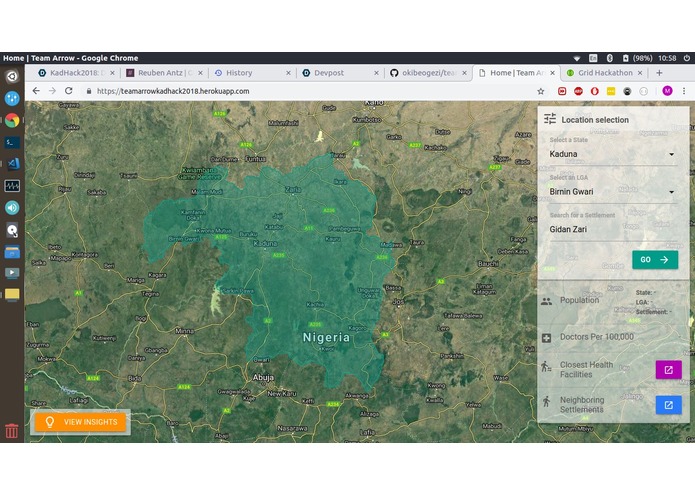Click the Zaria label on map
This screenshot has height=494, width=695.
(x=293, y=189)
